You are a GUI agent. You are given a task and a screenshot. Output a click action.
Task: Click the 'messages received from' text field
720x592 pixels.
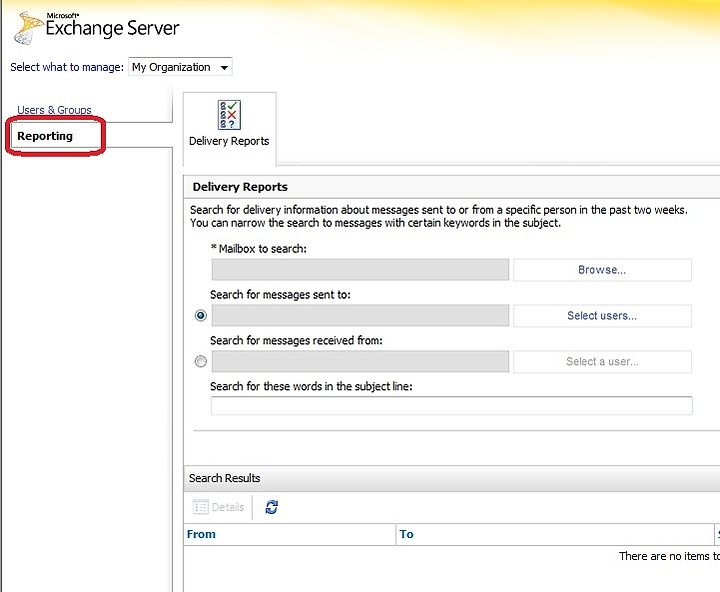[360, 361]
